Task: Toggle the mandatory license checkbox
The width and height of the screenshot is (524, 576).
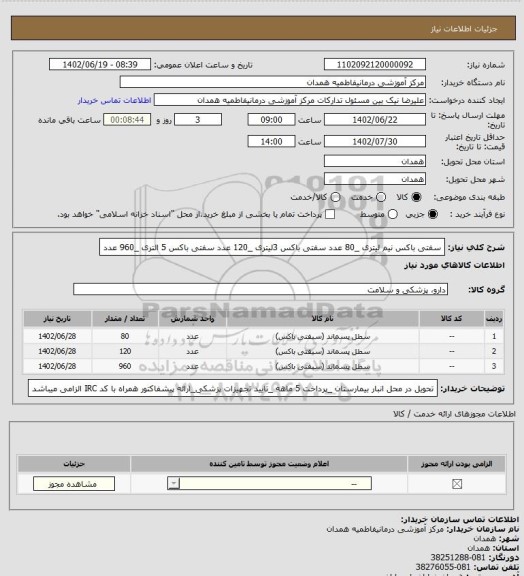Action: (x=457, y=484)
